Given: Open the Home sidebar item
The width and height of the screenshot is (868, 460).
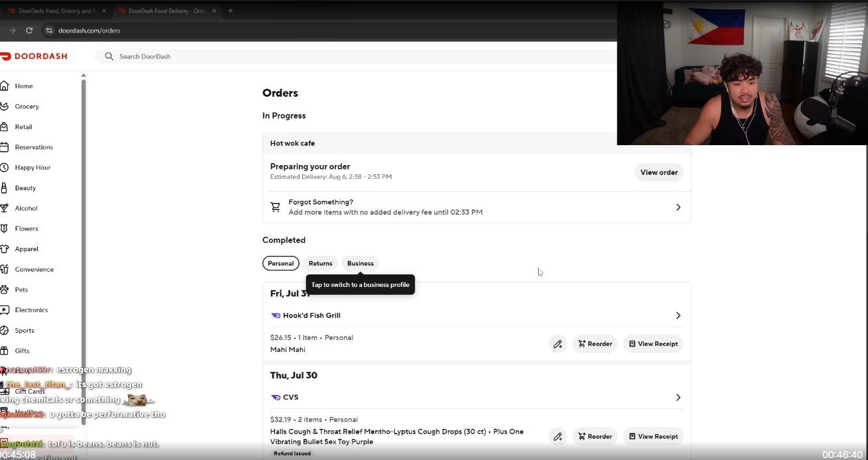Looking at the screenshot, I should coord(23,86).
